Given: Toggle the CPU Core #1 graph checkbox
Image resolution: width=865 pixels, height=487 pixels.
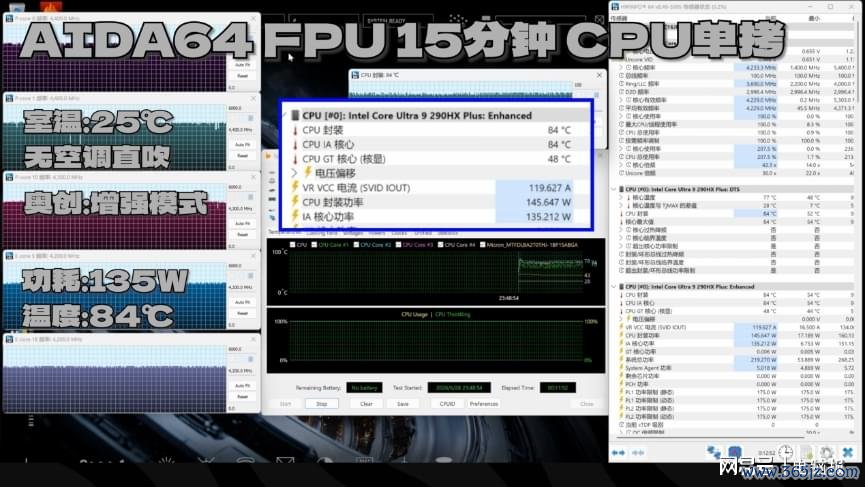Looking at the screenshot, I should pos(314,245).
